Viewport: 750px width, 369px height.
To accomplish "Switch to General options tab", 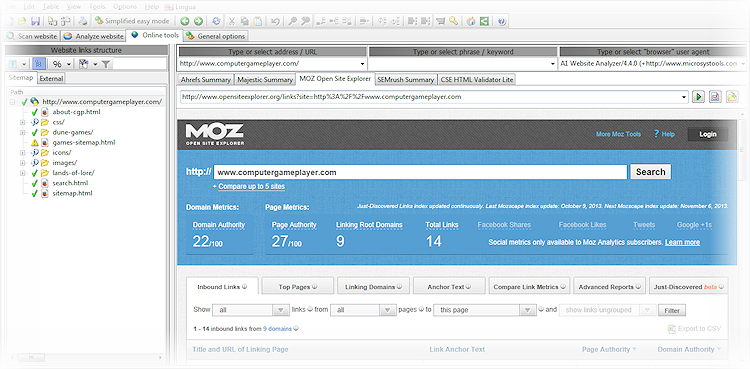I will (216, 36).
